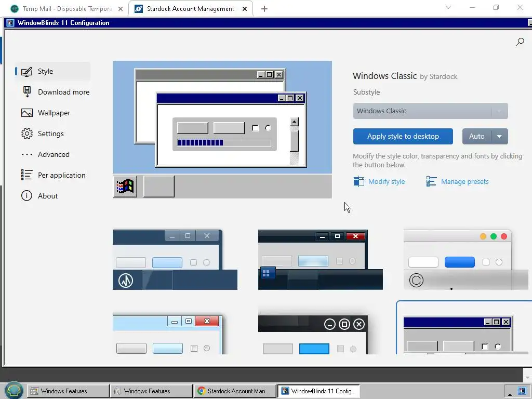Click the WindowBlinds title bar icon
This screenshot has width=532, height=399.
10,23
